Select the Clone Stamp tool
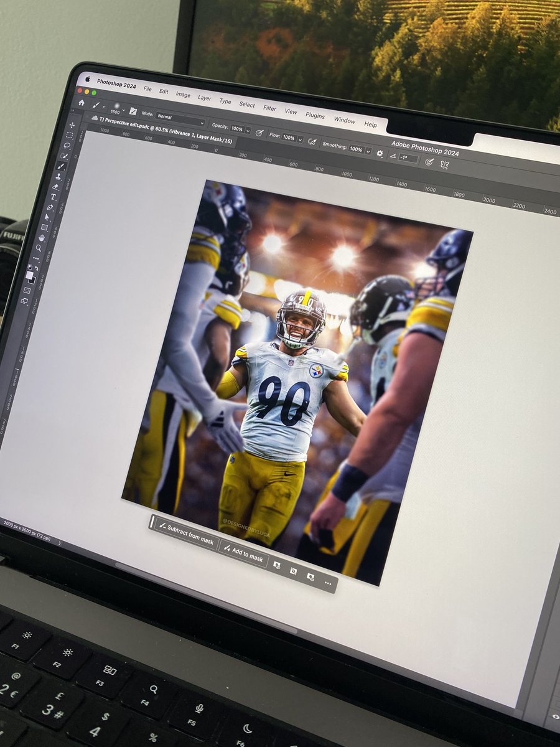The height and width of the screenshot is (747, 560). click(58, 177)
